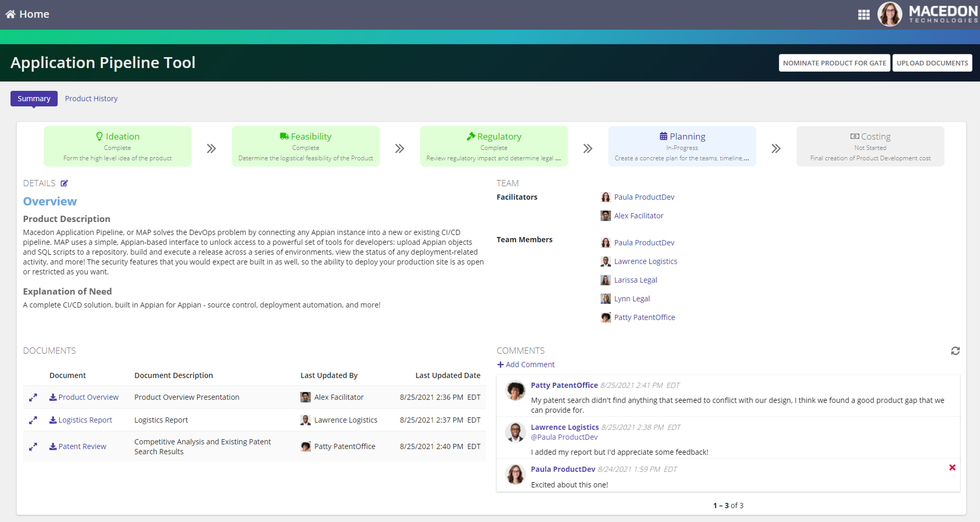
Task: Open Lawrence Logistics team member link
Action: tap(646, 262)
